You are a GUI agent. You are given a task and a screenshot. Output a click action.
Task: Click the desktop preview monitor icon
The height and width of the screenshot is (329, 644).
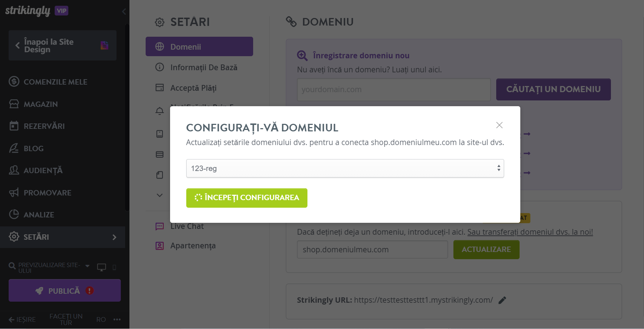tap(101, 267)
